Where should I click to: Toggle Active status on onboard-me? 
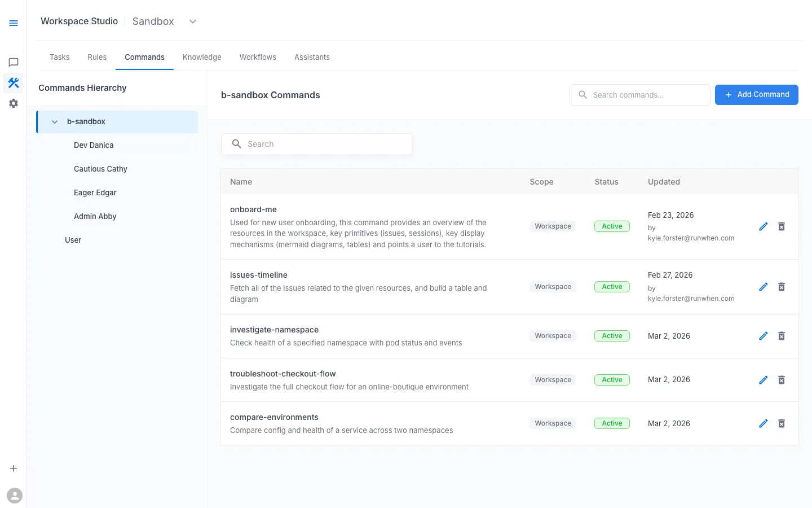point(612,226)
